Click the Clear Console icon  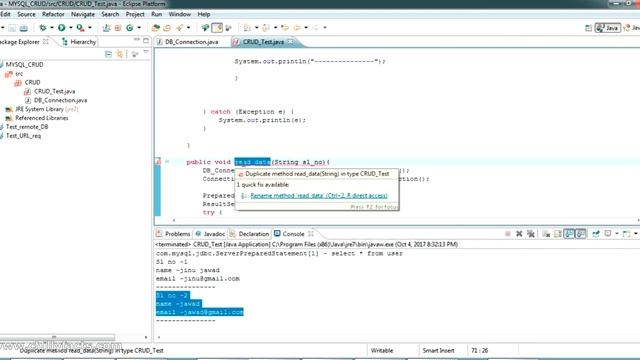546,234
